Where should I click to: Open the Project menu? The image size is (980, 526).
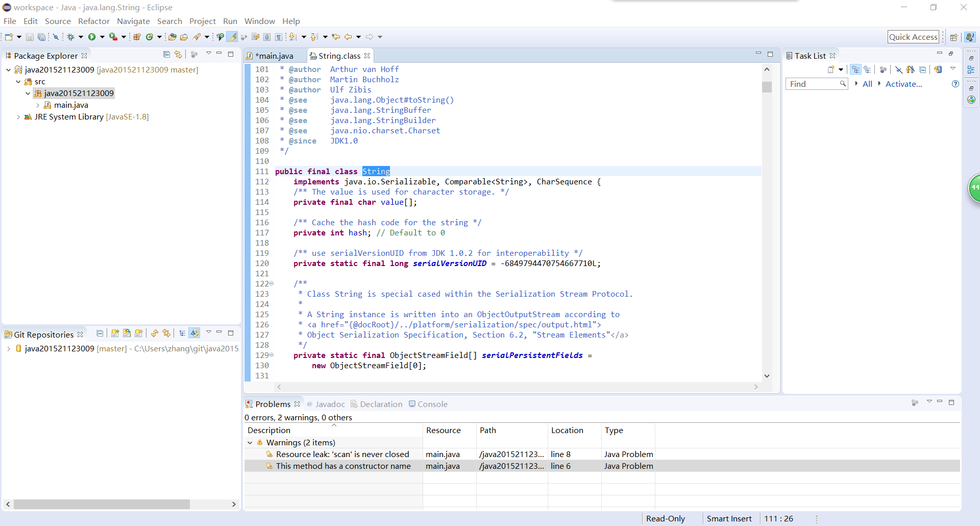point(203,21)
